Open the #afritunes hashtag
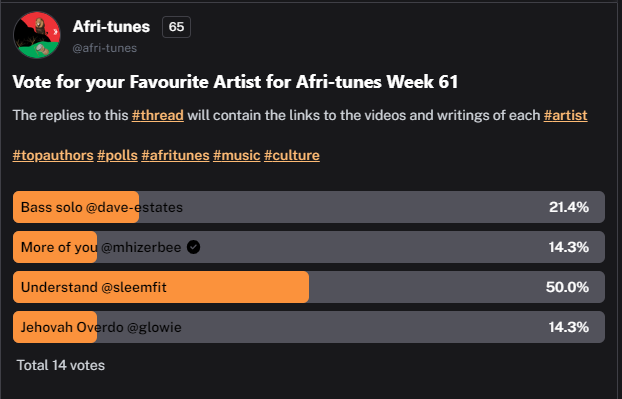The height and width of the screenshot is (399, 622). coord(175,155)
